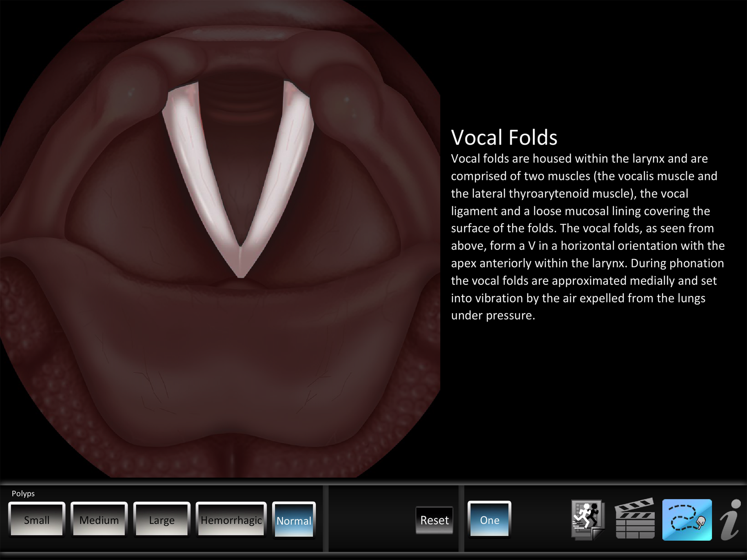Select the Medium polyp option
This screenshot has width=747, height=560.
(x=99, y=520)
